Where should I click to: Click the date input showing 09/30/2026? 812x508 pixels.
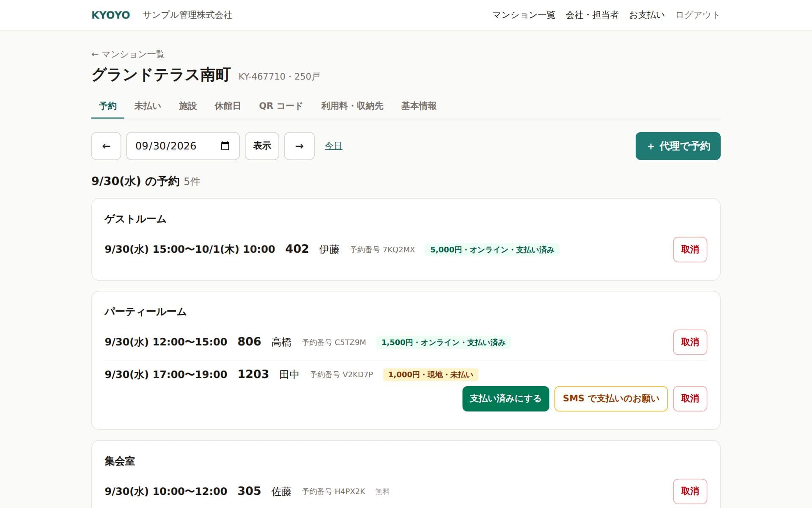click(x=183, y=146)
